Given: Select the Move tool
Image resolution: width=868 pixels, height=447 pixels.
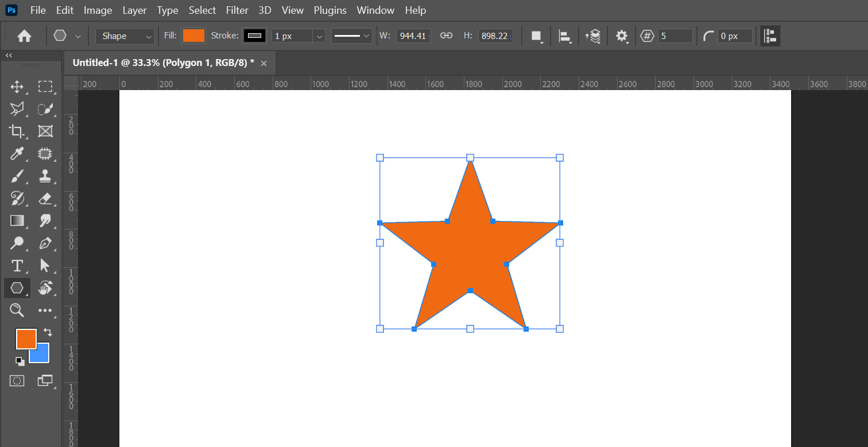Looking at the screenshot, I should point(17,87).
